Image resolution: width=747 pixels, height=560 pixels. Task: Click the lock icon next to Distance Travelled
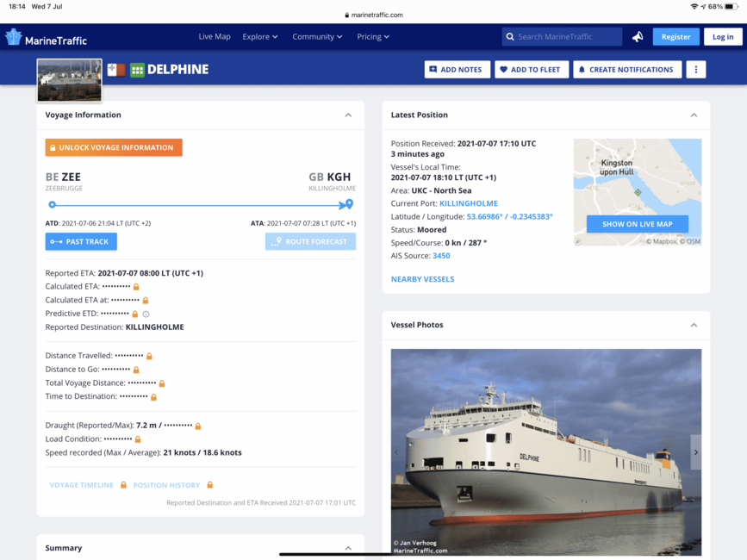click(149, 356)
